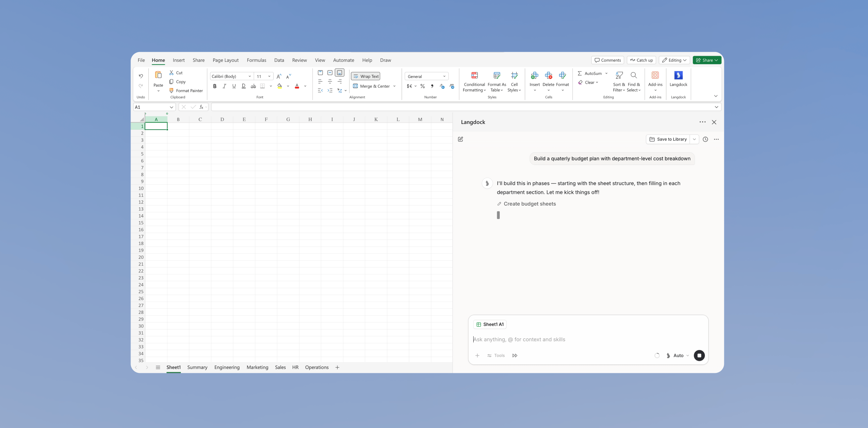Click the Redo arrow icon

141,86
